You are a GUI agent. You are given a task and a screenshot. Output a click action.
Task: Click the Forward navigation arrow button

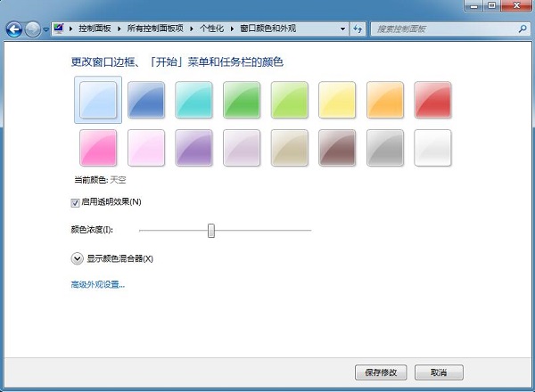[x=32, y=29]
